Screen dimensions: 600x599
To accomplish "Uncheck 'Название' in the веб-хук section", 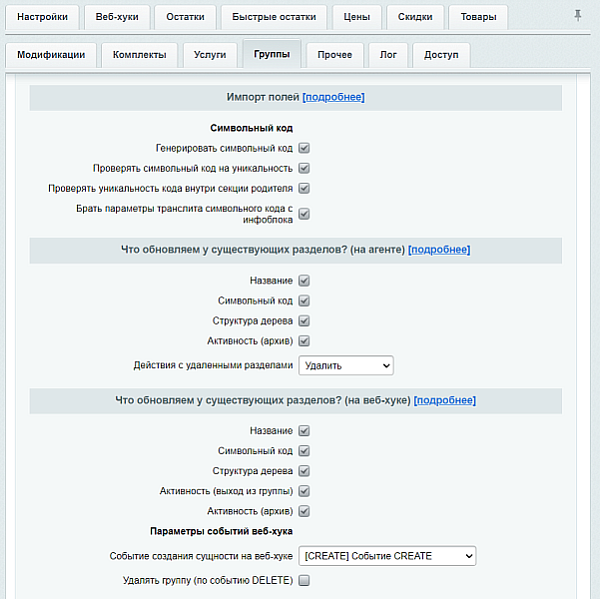I will pos(304,431).
